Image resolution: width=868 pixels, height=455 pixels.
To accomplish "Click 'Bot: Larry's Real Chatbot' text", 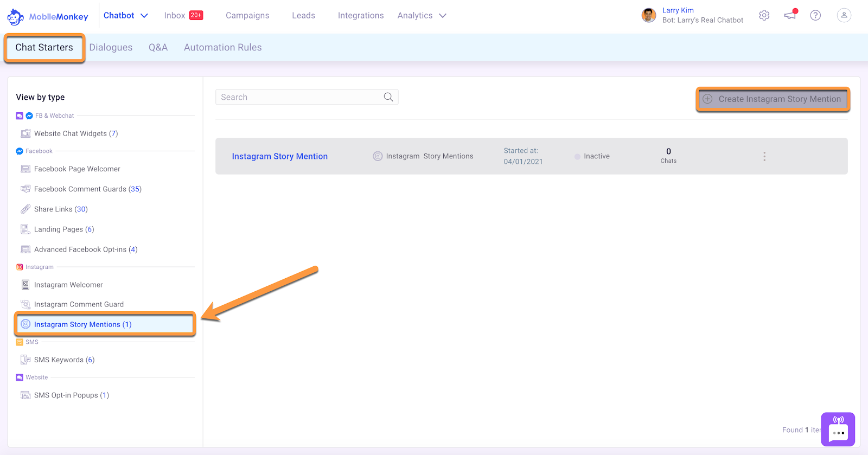I will [x=703, y=20].
